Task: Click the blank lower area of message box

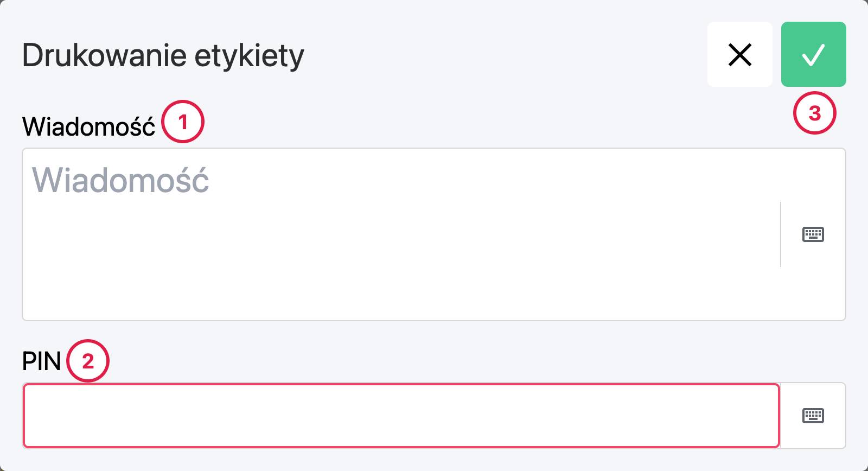Action: tap(401, 288)
